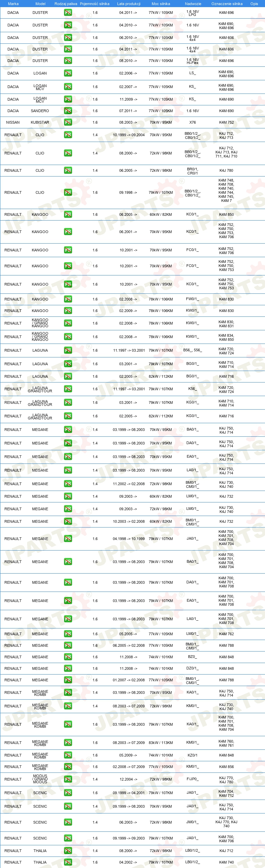This screenshot has height=868, width=265.
Task: Click fuel icon for Megane BZ0_ row
Action: [68, 657]
